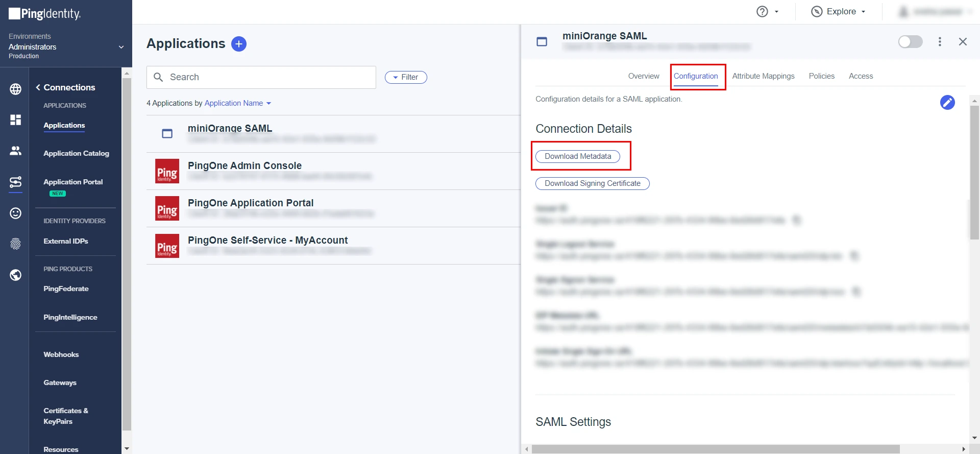The width and height of the screenshot is (980, 454).
Task: Copy the Issuer ID value
Action: click(x=796, y=220)
